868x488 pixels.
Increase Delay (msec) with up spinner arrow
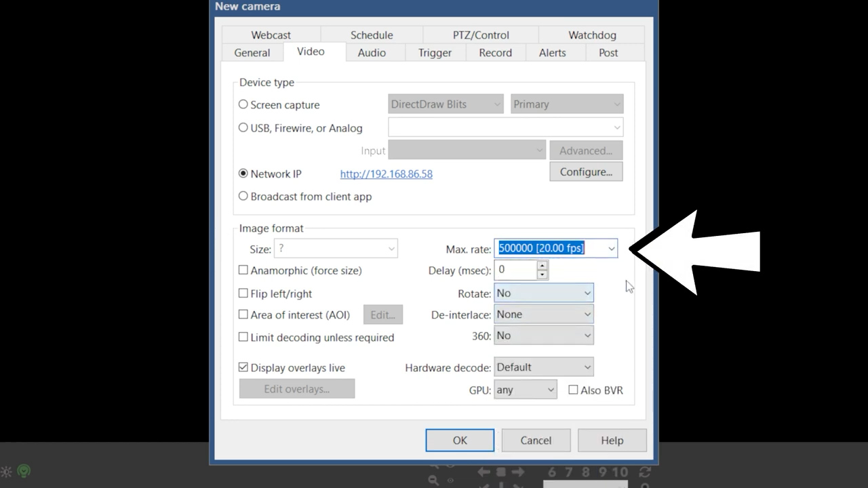542,266
